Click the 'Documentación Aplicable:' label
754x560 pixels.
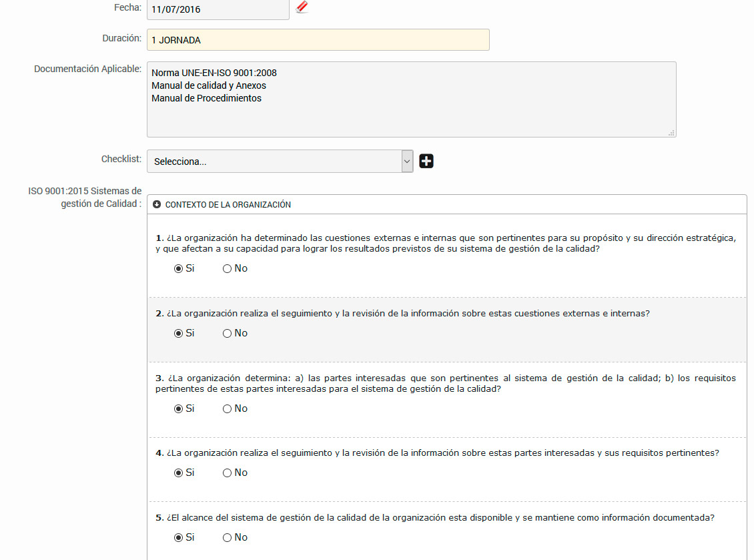[x=87, y=69]
